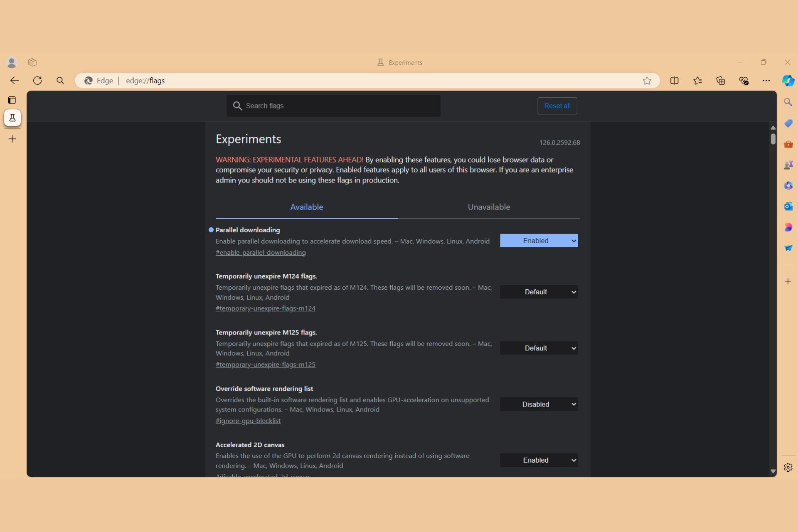Screen dimensions: 798x532
Task: Open the Collections icon in the toolbar
Action: coord(720,81)
